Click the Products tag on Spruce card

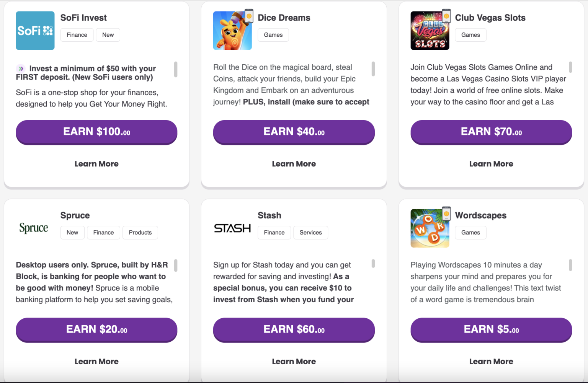pos(140,232)
